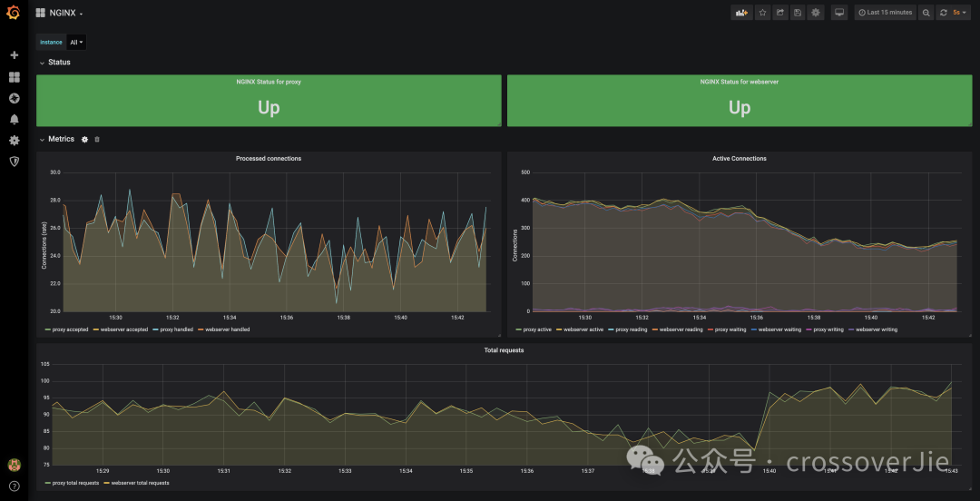Image resolution: width=980 pixels, height=501 pixels.
Task: Toggle the proxy accepted legend series
Action: [x=70, y=329]
